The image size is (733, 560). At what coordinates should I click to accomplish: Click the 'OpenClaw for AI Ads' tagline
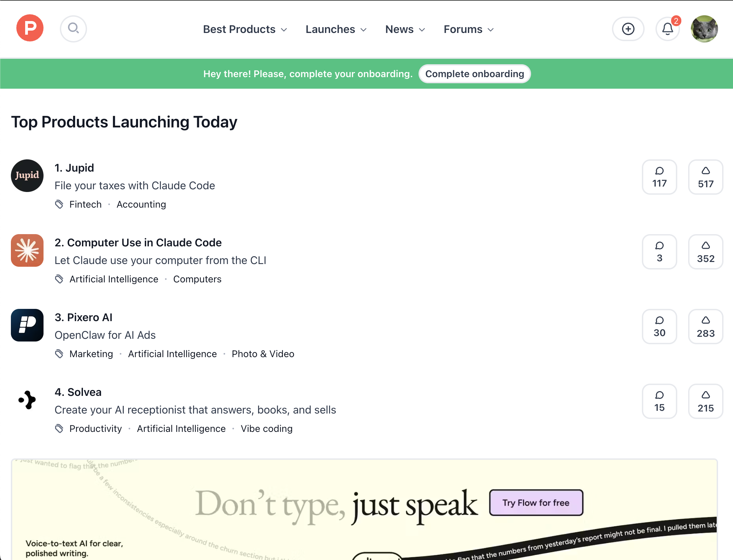(x=105, y=335)
